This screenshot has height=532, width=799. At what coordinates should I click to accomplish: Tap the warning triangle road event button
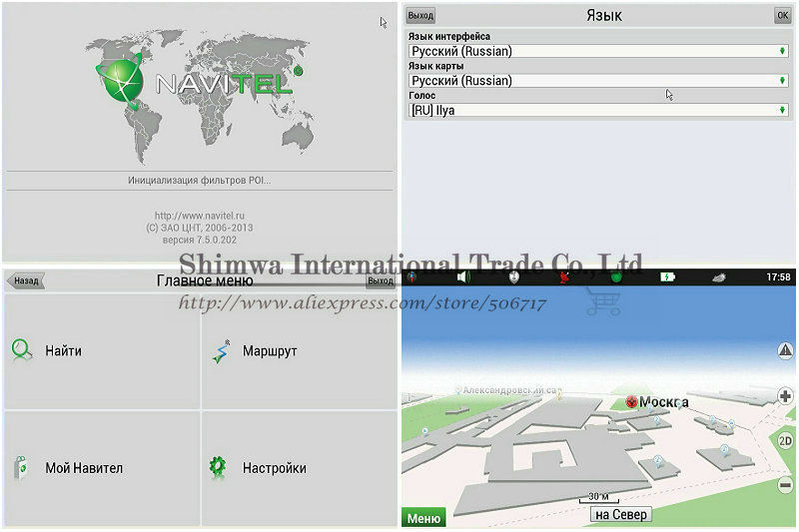(x=785, y=350)
